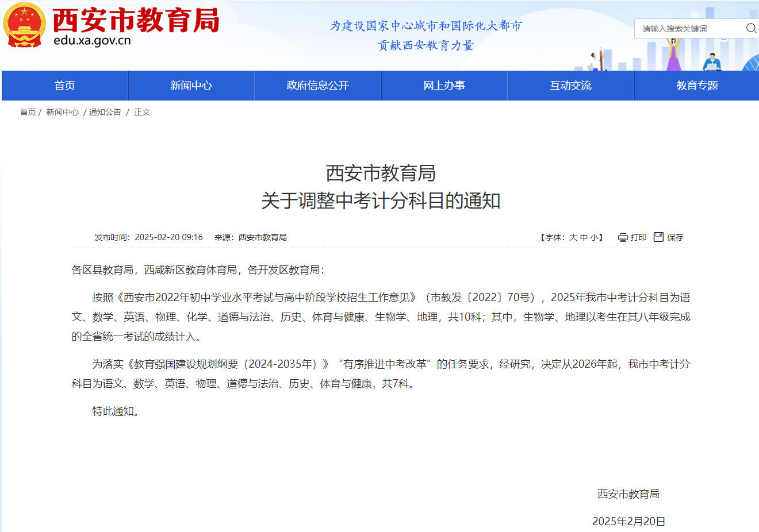Click the floppy disk save icon

click(659, 237)
